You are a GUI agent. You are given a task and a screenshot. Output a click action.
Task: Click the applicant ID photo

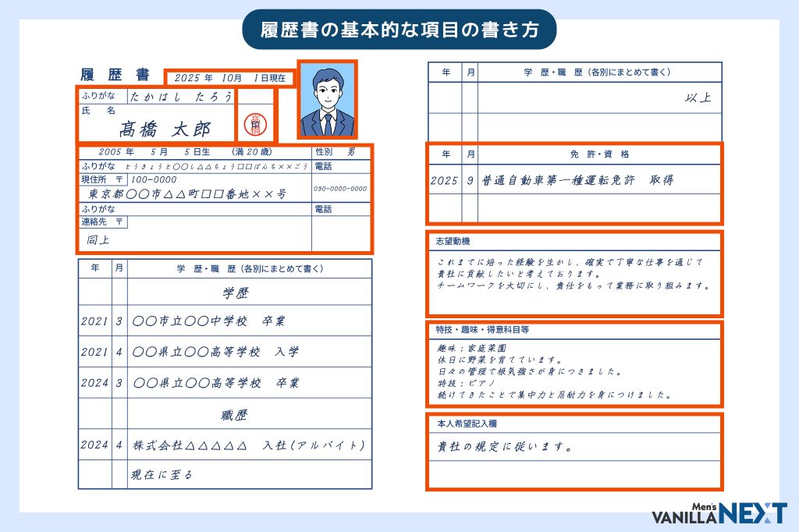(x=327, y=100)
